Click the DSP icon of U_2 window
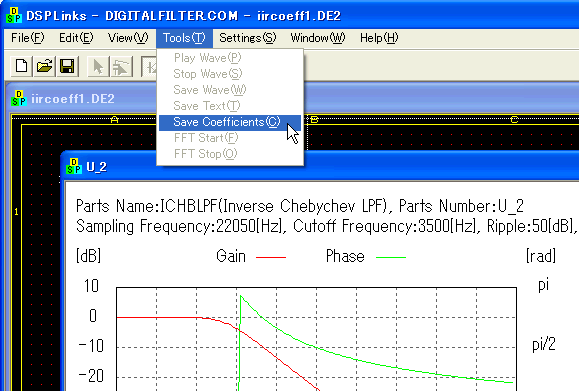The width and height of the screenshot is (579, 391). pos(74,166)
